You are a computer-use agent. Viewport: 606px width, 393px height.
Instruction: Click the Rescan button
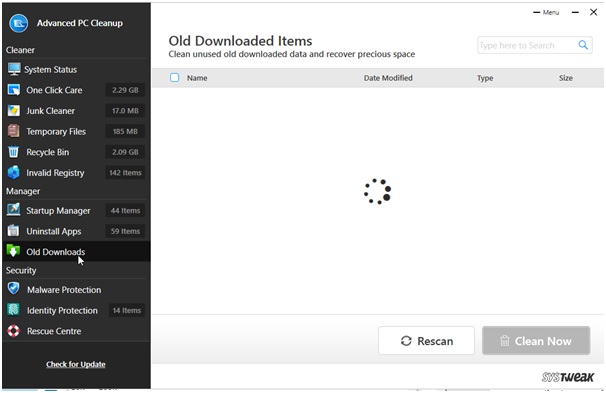coord(426,340)
